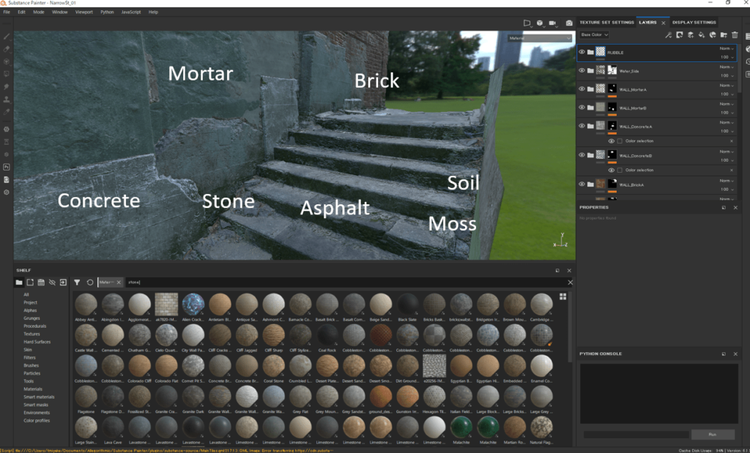The width and height of the screenshot is (750, 453).
Task: Select the paint brush tool in left toolbar
Action: pos(7,36)
